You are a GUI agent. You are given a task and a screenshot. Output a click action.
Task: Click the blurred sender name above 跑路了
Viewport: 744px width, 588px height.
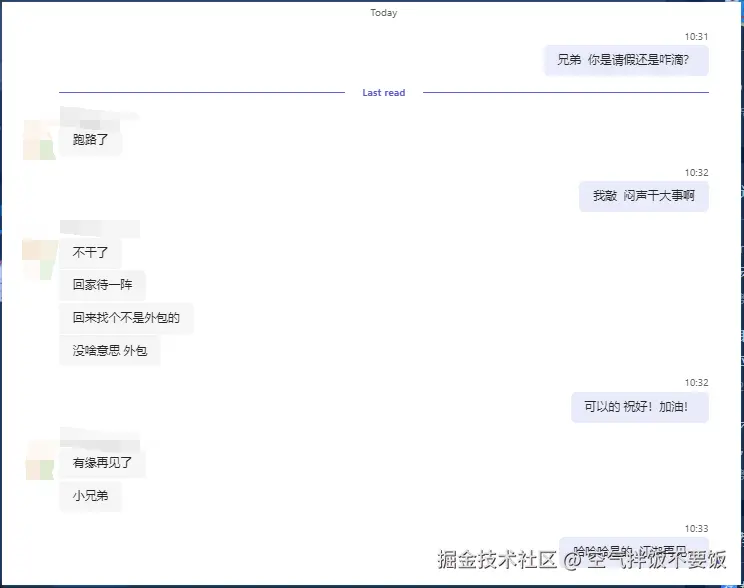coord(99,114)
